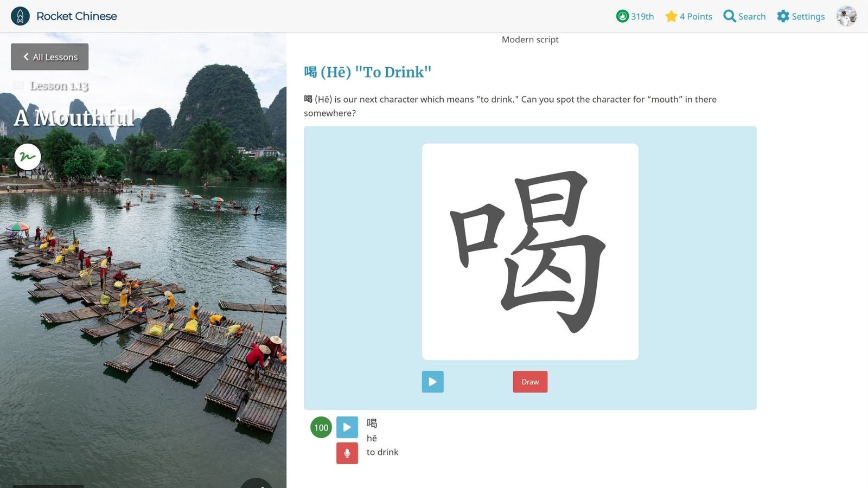Image resolution: width=868 pixels, height=488 pixels.
Task: Click the red Draw button
Action: tap(530, 382)
